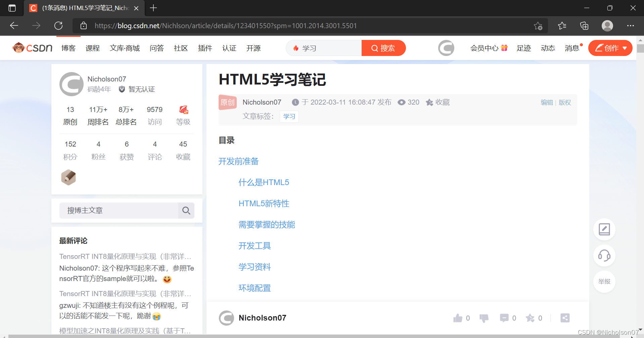Screen dimensions: 644x338
Task: Open browser favorites list icon
Action: 562,25
